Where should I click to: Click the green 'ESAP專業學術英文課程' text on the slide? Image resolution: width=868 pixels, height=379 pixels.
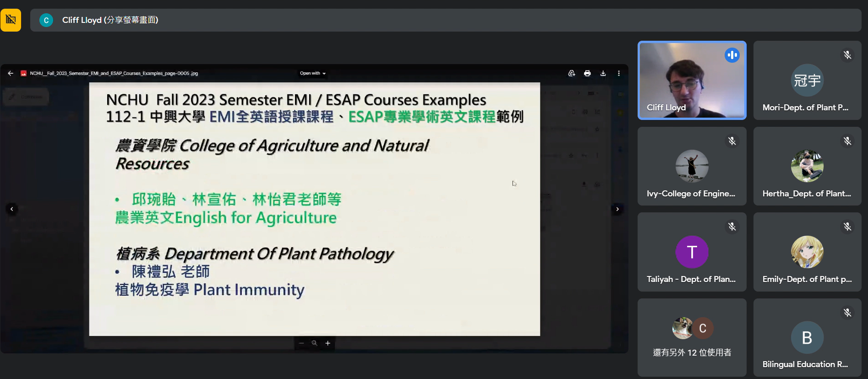[422, 117]
